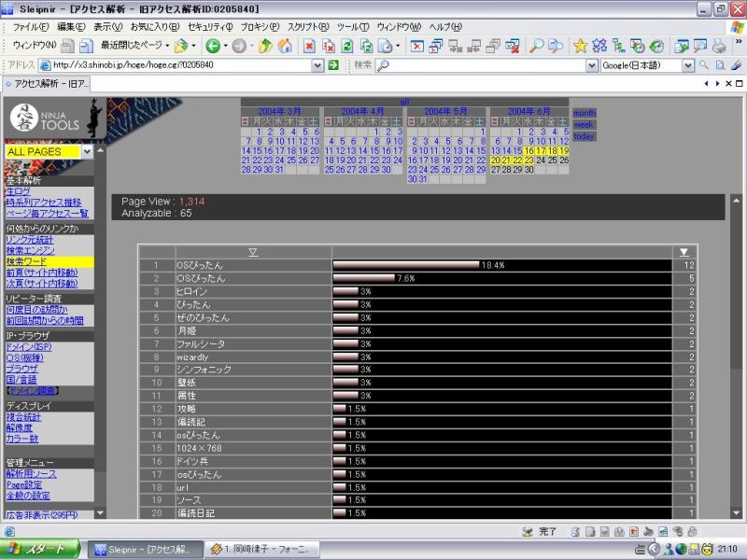Refresh the current page
This screenshot has width=747, height=560.
coord(347,46)
